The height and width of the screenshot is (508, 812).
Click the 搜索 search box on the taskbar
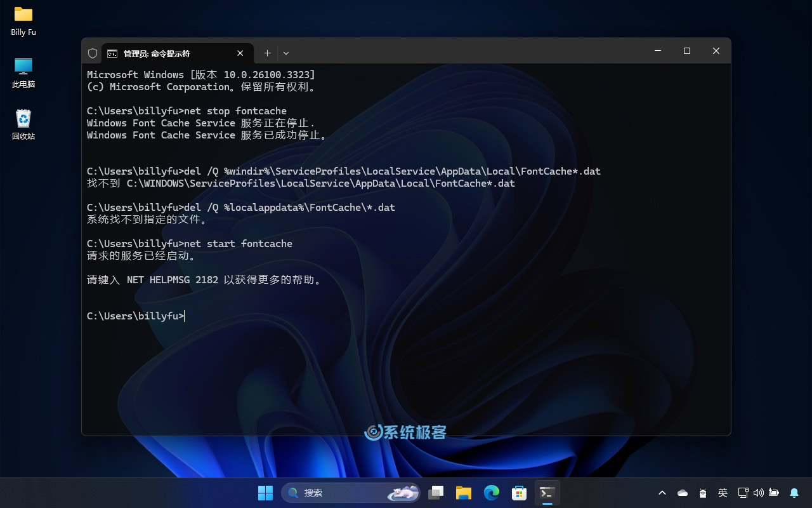click(351, 493)
